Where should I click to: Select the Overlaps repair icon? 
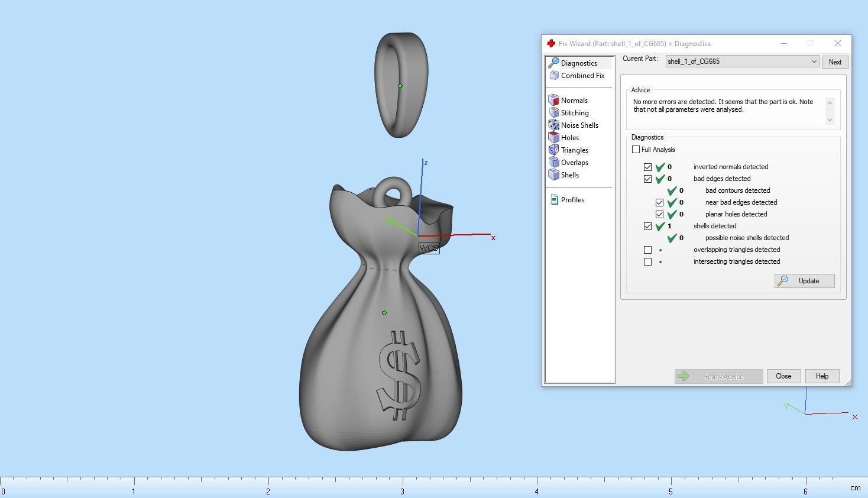(x=554, y=163)
